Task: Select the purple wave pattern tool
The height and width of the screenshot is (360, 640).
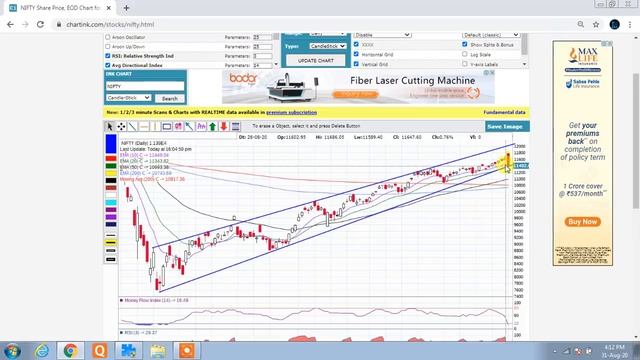Action: click(201, 127)
